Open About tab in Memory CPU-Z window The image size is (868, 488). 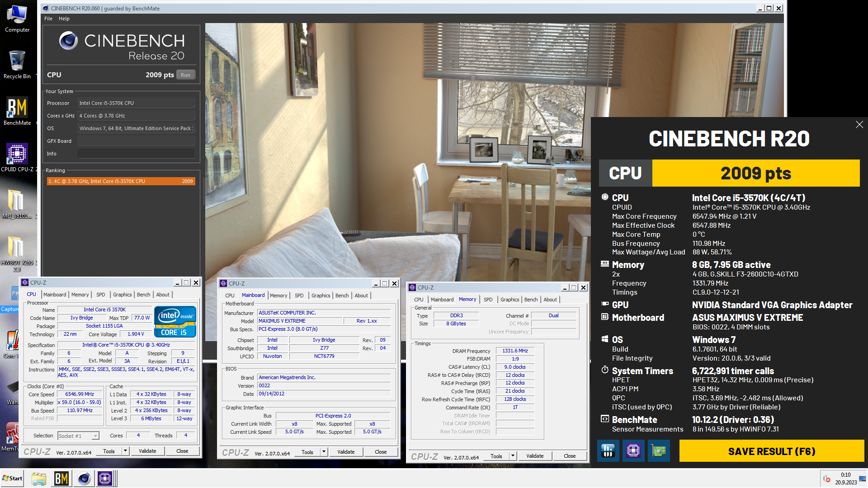pos(550,300)
